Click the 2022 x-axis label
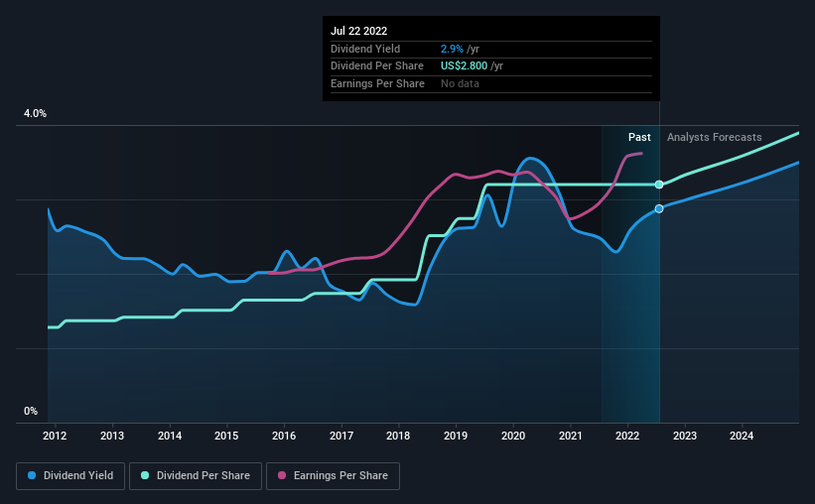Viewport: 815px width, 504px height. (627, 436)
